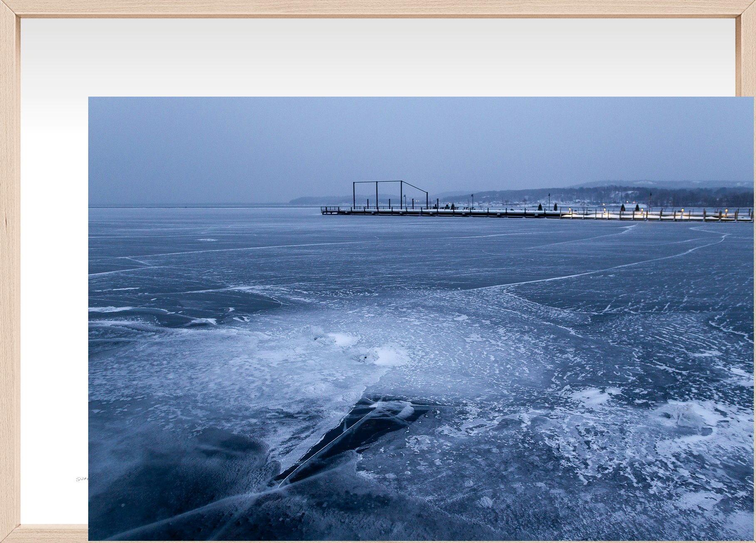Click the left edge of the wooden frame
756x543 pixels.
tap(9, 271)
